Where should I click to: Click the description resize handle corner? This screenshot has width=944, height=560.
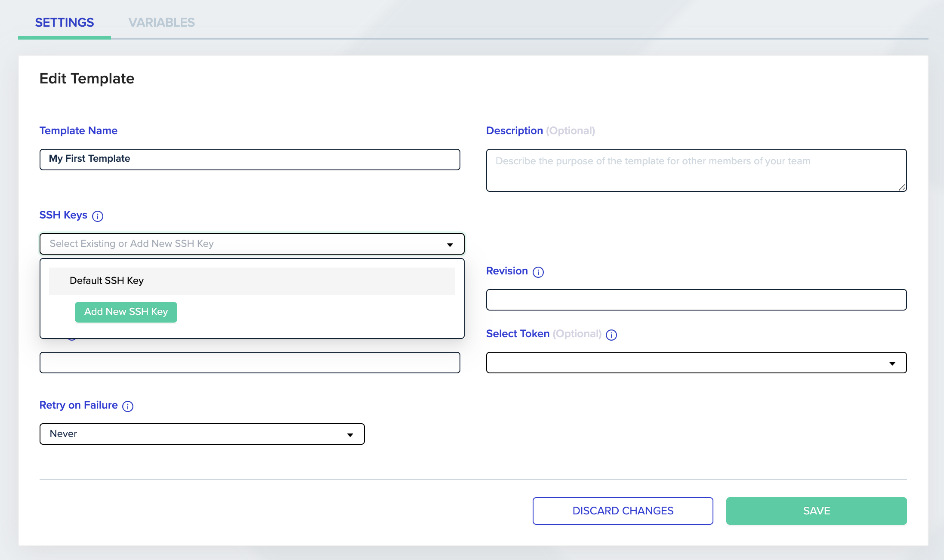point(902,187)
